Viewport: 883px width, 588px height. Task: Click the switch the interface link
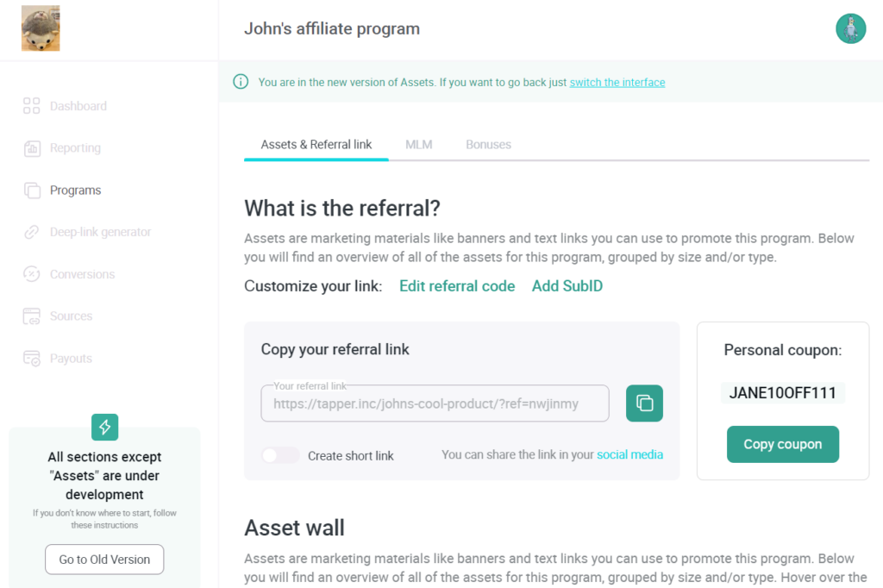click(617, 81)
